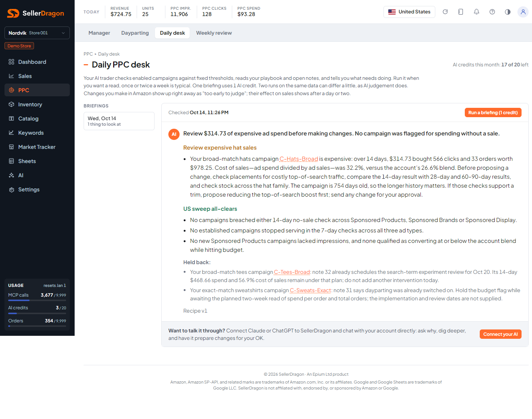Click the MCP calls usage bar
The image size is (532, 419).
[37, 300]
